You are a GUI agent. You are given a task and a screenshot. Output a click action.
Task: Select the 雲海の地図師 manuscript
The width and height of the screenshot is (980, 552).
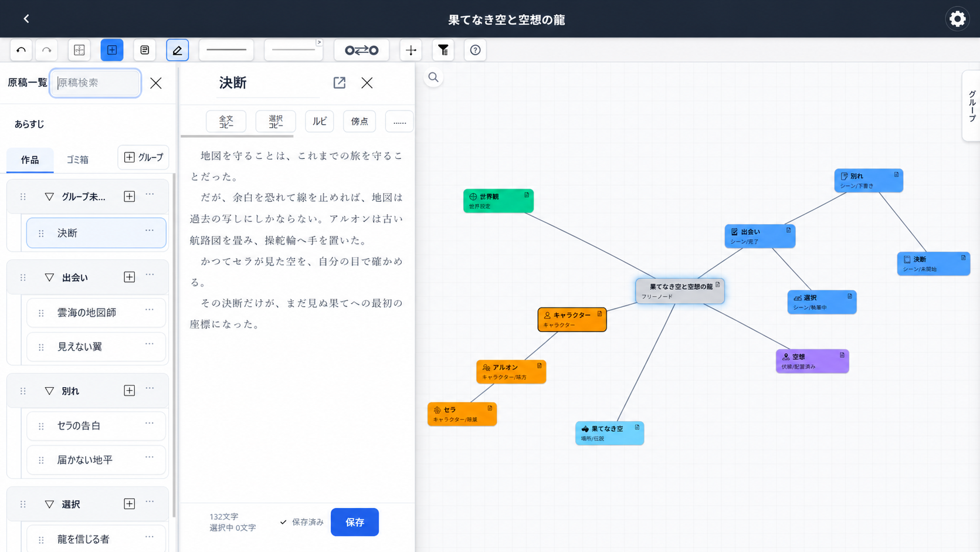click(96, 313)
